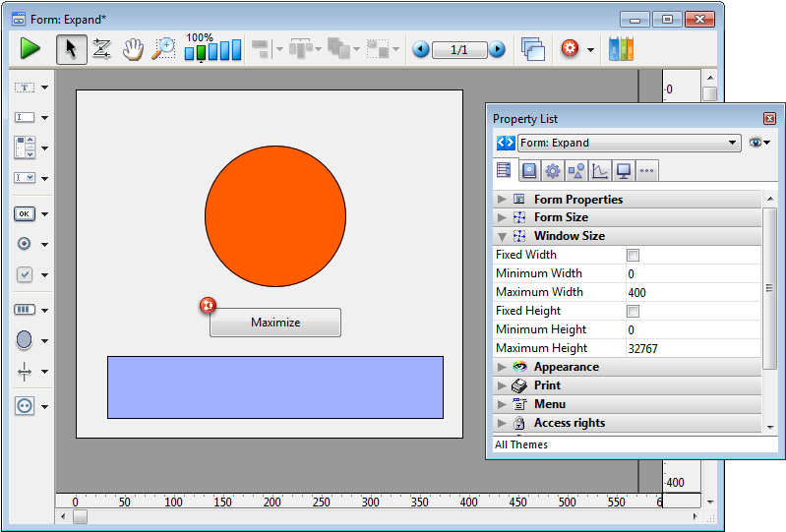This screenshot has width=786, height=532.
Task: Click the entry order tool
Action: coord(101,49)
